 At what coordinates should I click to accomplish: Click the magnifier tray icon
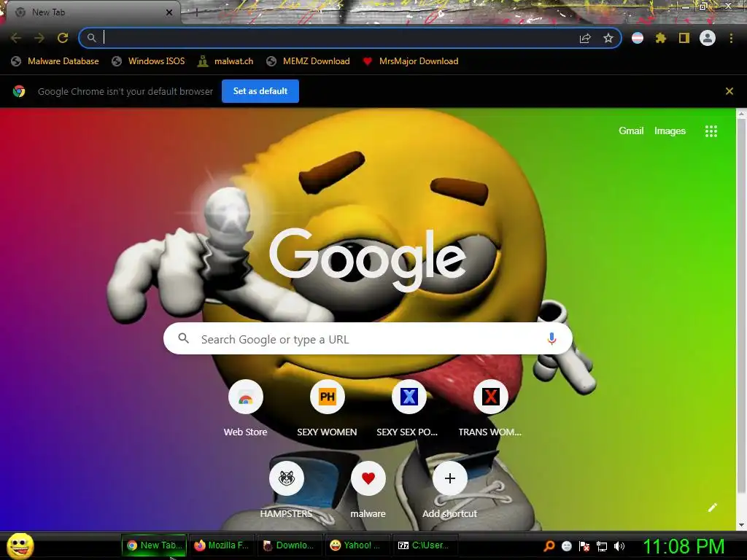pyautogui.click(x=549, y=546)
